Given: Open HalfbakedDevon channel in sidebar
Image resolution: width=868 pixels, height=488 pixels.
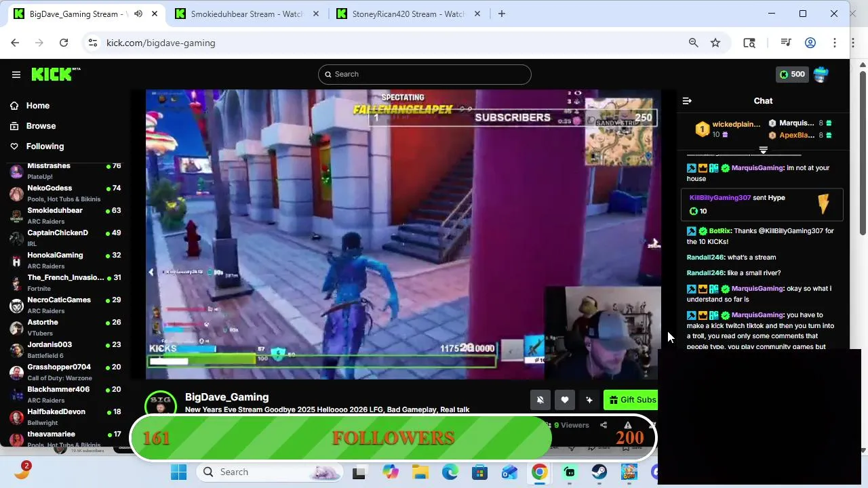Looking at the screenshot, I should click(x=65, y=417).
